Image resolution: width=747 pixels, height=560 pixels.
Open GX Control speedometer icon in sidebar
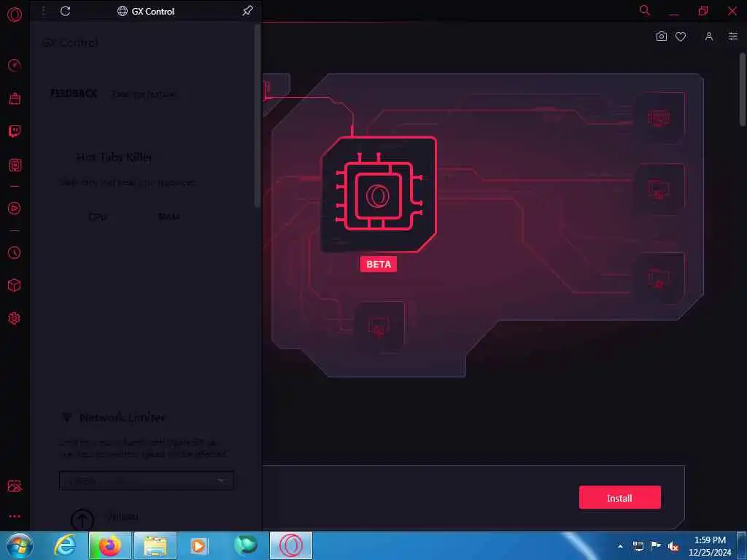(x=15, y=65)
